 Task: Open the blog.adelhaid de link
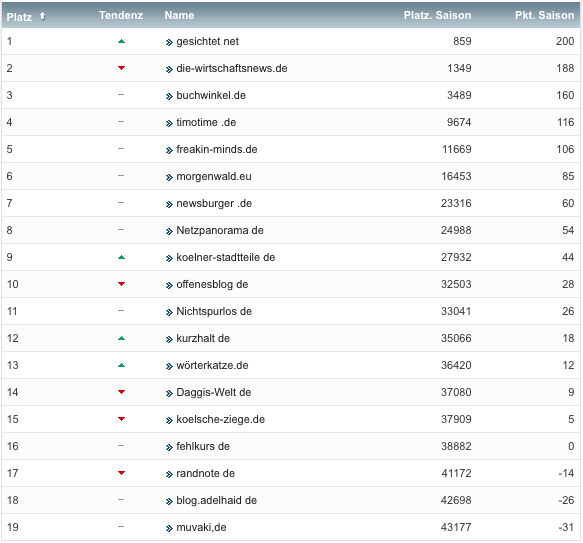216,500
